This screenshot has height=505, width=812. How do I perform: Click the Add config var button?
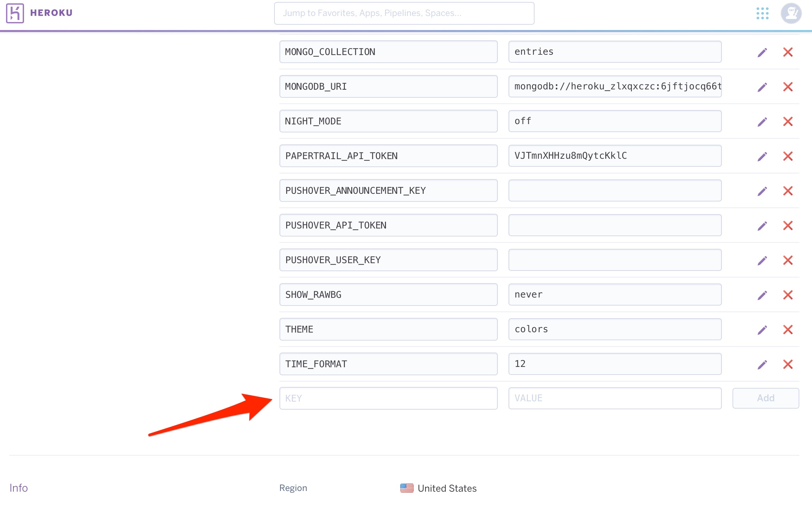(x=766, y=398)
